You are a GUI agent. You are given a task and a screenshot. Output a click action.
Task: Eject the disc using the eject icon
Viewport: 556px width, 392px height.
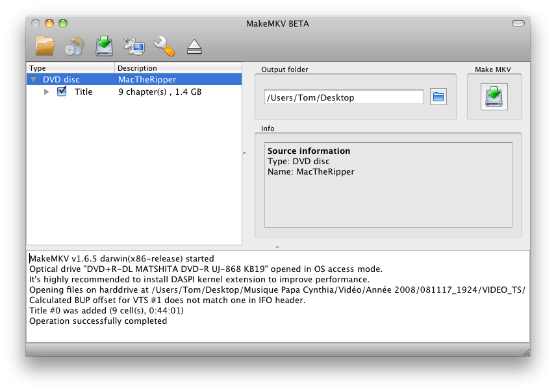point(194,47)
